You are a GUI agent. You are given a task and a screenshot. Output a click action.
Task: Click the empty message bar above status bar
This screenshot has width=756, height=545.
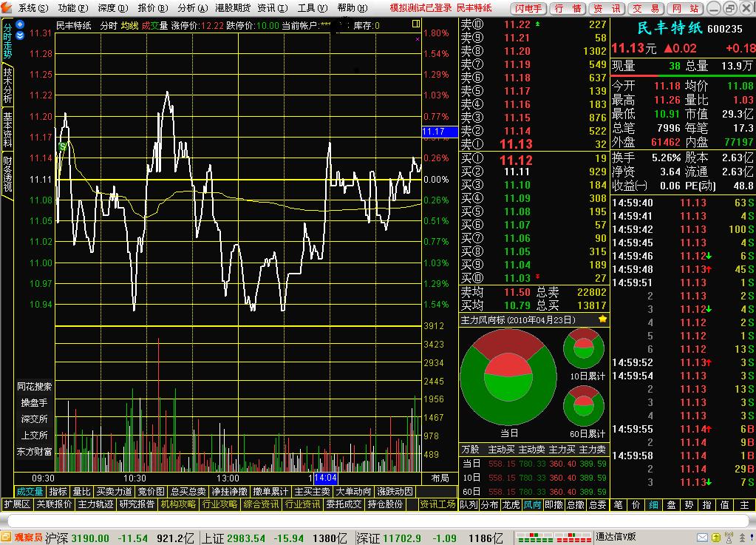tap(378, 521)
